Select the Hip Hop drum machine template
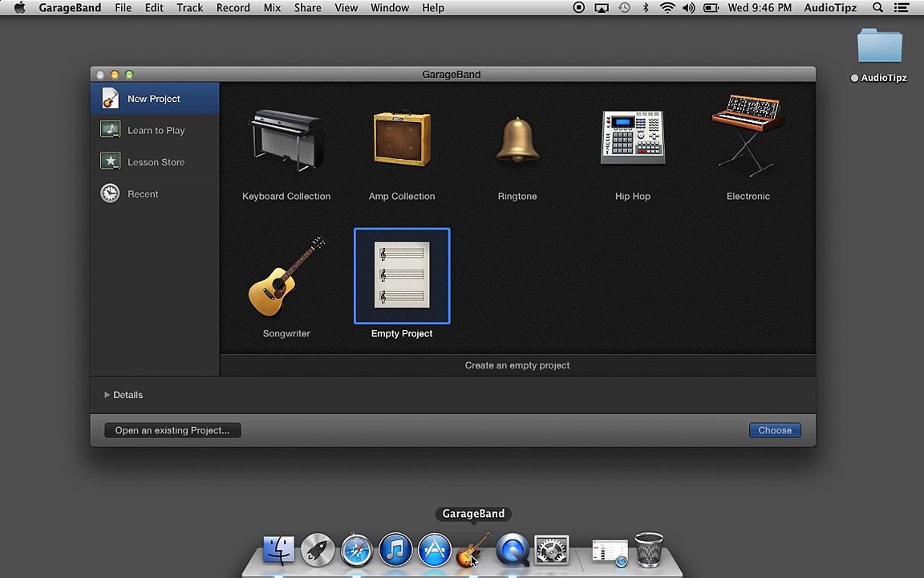Image resolution: width=924 pixels, height=578 pixels. tap(633, 137)
